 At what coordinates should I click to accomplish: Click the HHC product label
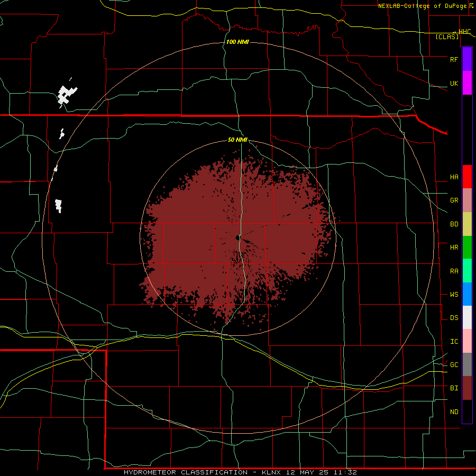(x=464, y=32)
